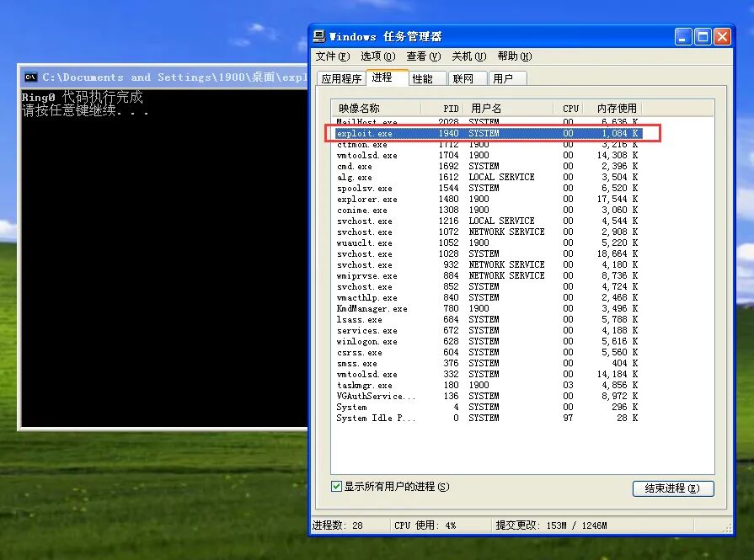Viewport: 754px width, 560px height.
Task: Select the KmdManager.exe process row
Action: pyautogui.click(x=488, y=308)
